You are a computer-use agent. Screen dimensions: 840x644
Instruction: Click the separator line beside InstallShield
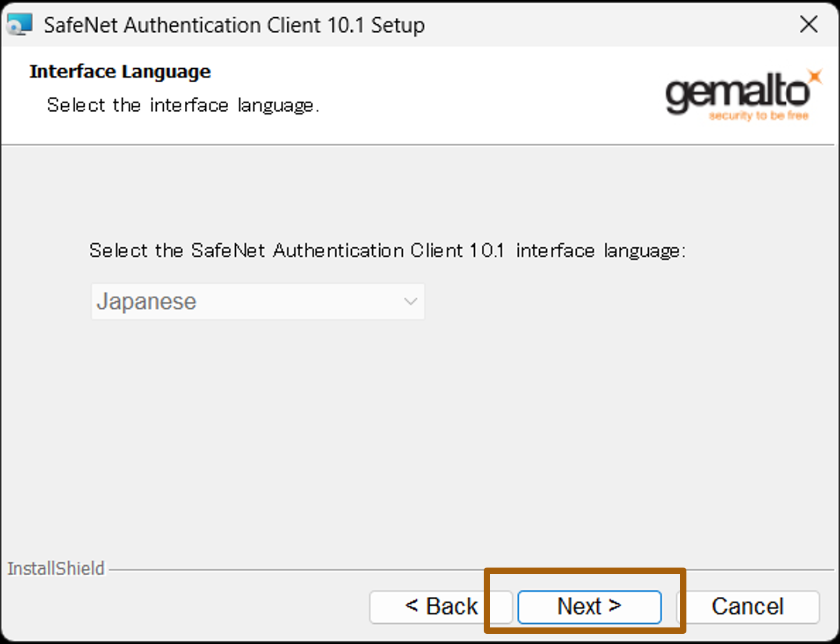point(472,569)
